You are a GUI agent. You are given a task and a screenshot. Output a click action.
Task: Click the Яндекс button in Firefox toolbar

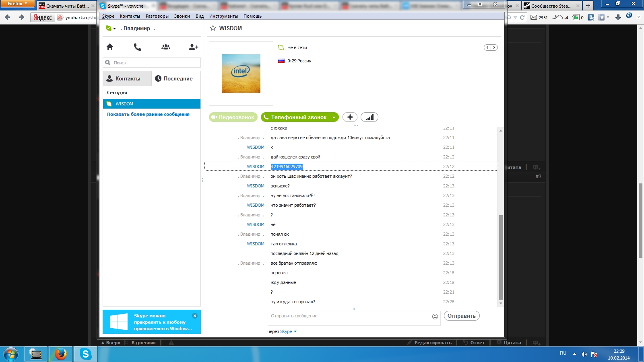pyautogui.click(x=42, y=17)
